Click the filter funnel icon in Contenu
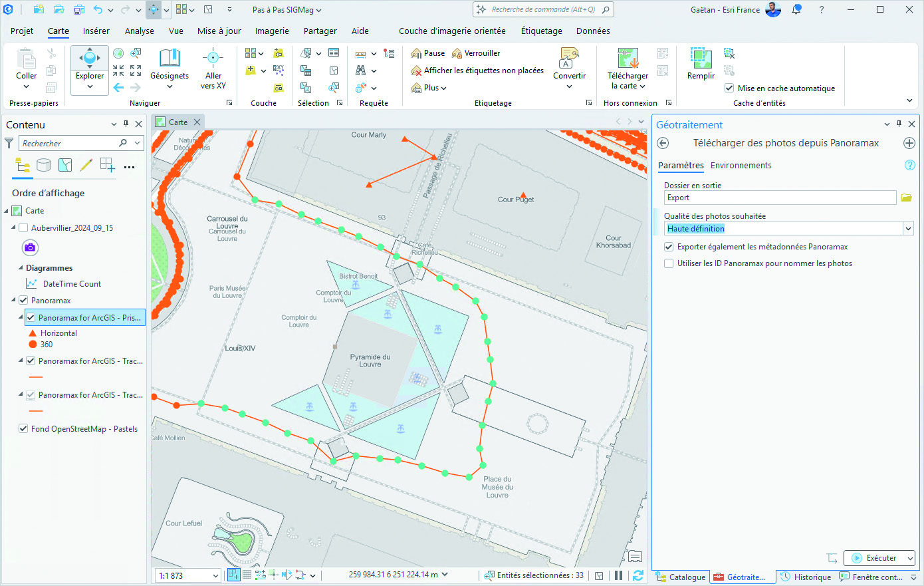This screenshot has height=586, width=924. click(x=9, y=143)
